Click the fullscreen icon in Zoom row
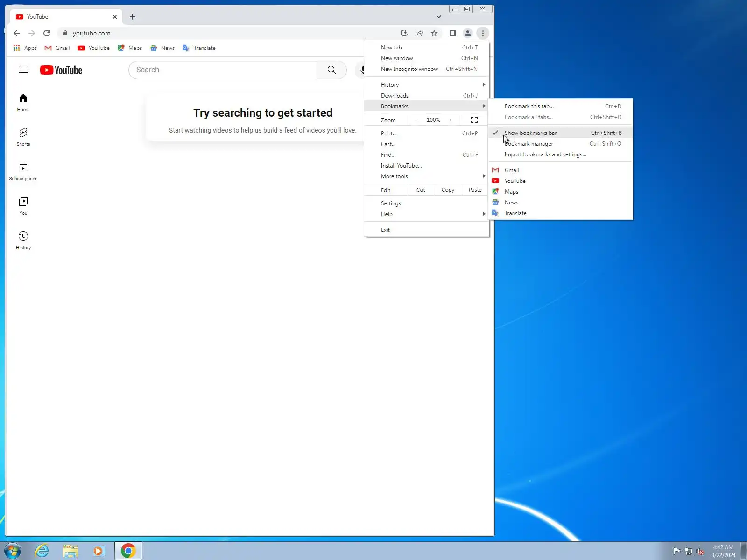 tap(474, 120)
